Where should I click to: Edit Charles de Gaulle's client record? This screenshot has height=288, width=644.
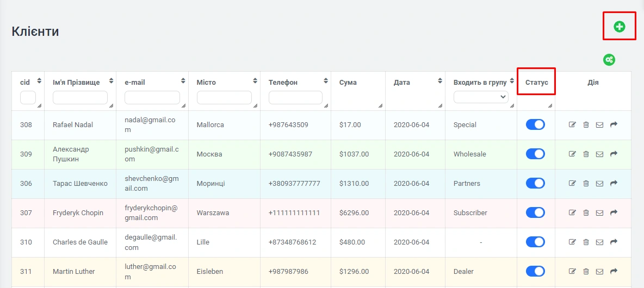[x=572, y=242]
